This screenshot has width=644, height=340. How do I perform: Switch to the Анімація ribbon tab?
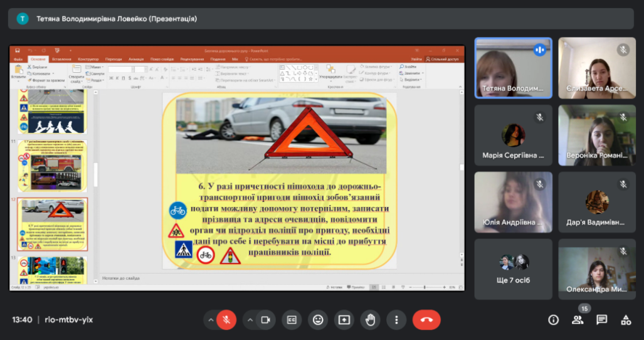pyautogui.click(x=136, y=59)
